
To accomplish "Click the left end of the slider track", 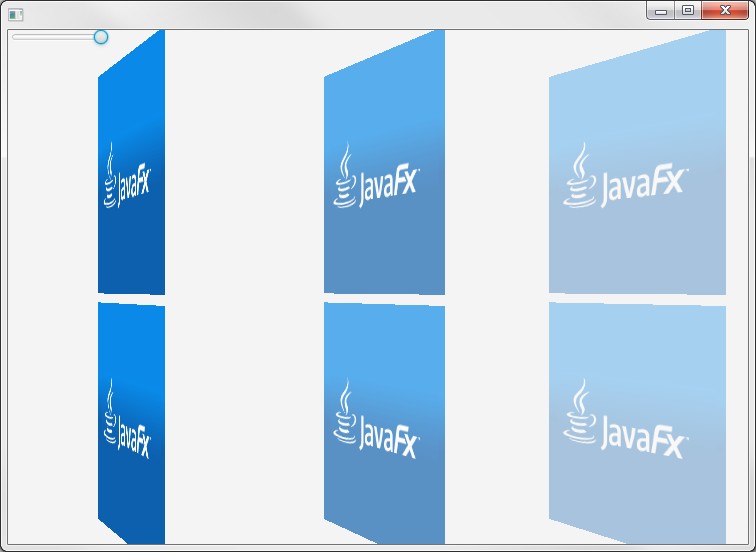I will tap(16, 37).
